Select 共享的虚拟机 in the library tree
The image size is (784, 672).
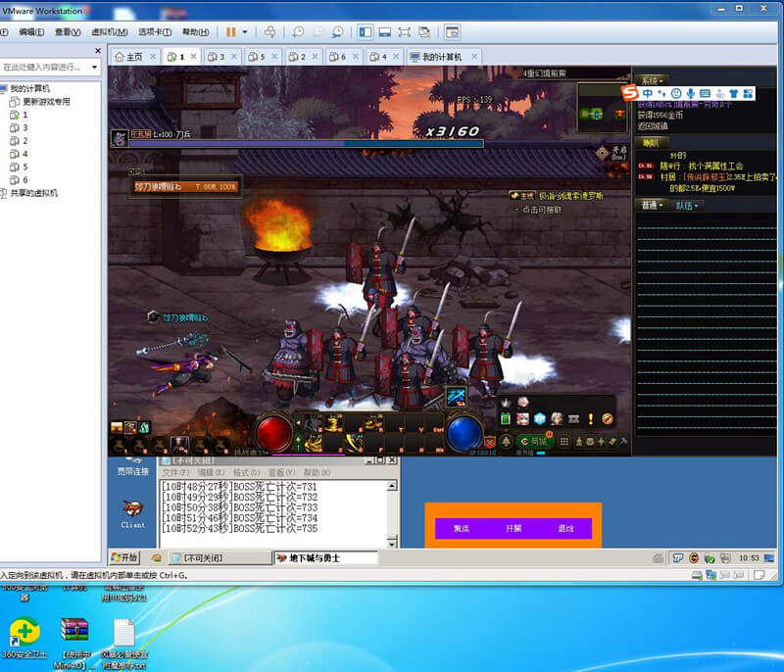(34, 193)
